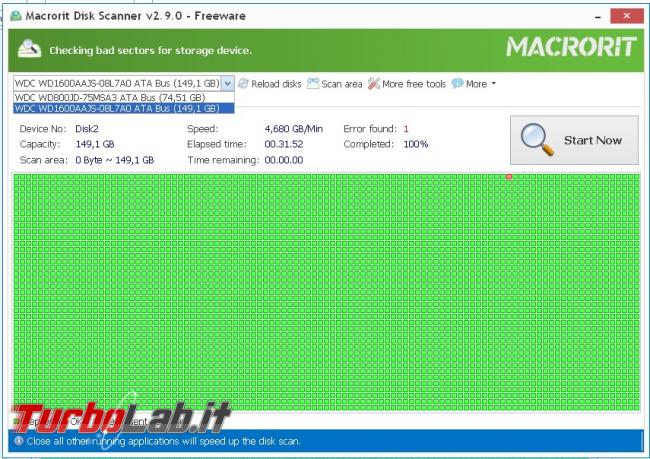
Task: Click the Capacity value 149,1 GB
Action: point(95,144)
